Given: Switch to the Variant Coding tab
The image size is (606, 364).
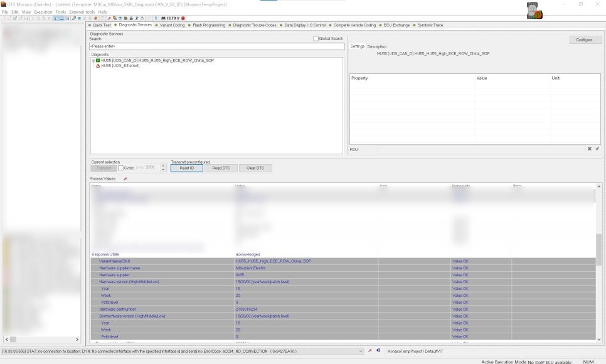Looking at the screenshot, I should click(x=172, y=25).
